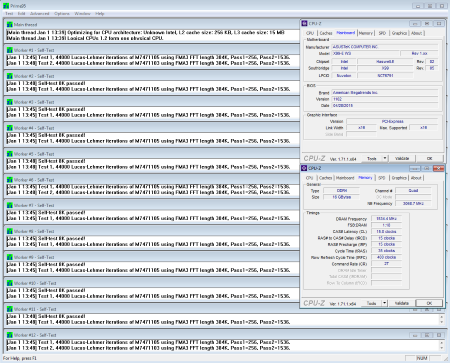This screenshot has height=363, width=450.
Task: Switch to Caches tab in upper CPU-Z window
Action: click(326, 33)
